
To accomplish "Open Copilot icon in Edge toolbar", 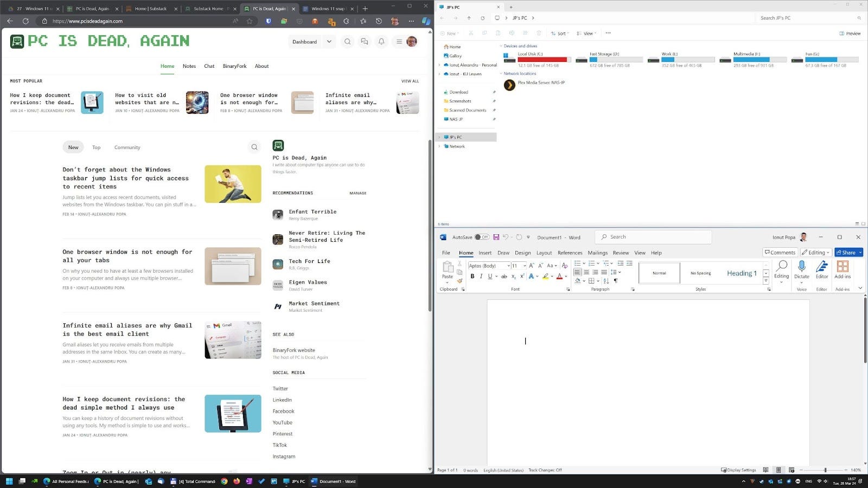I will tap(426, 21).
